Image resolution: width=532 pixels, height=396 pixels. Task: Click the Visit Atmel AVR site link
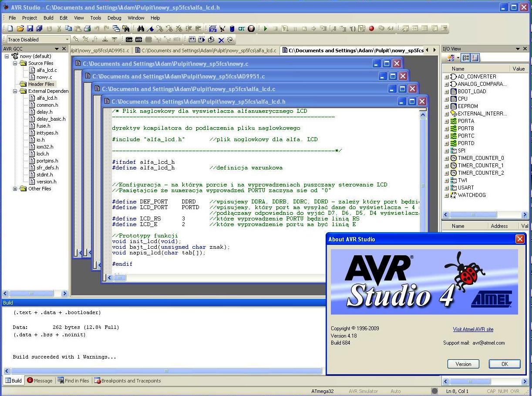473,329
